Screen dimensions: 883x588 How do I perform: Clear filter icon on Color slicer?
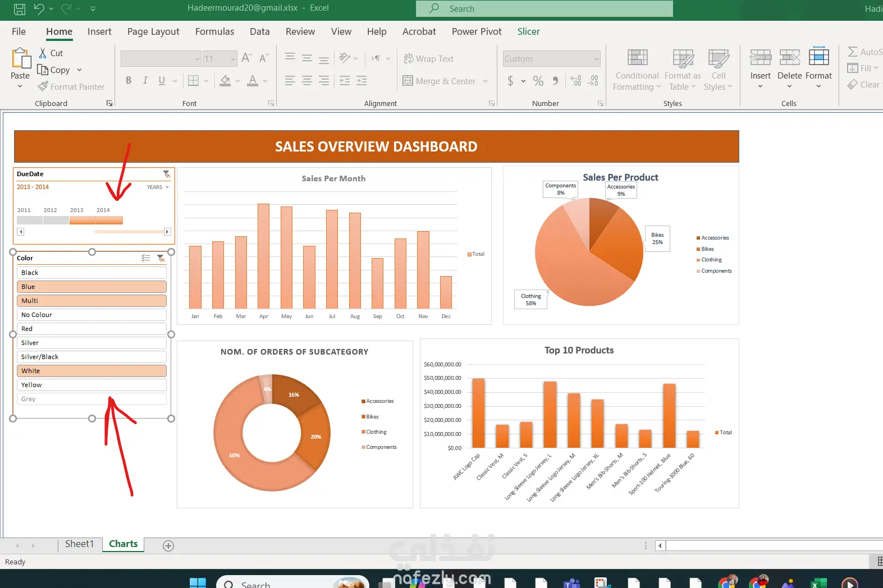pos(161,258)
